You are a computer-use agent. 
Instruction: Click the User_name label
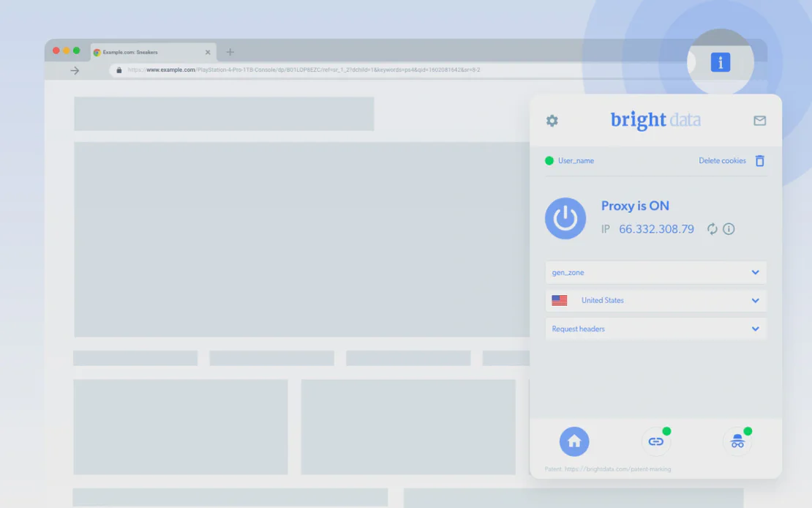point(576,161)
